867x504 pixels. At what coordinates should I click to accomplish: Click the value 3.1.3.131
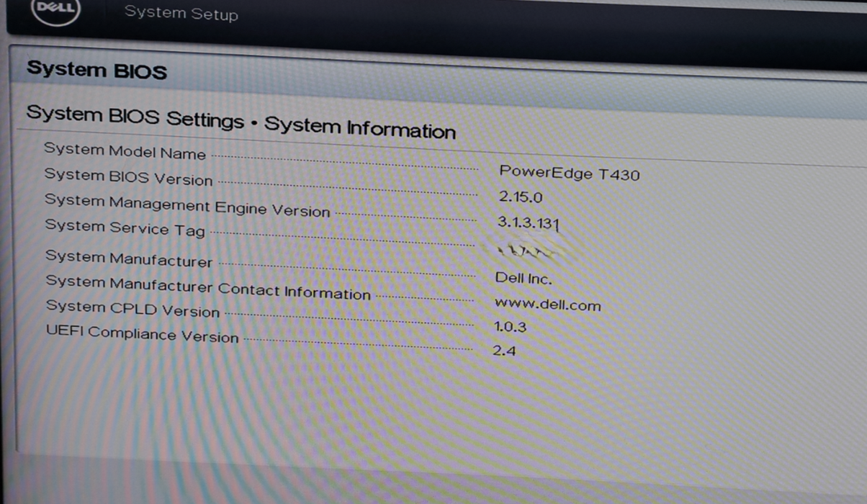tap(529, 222)
